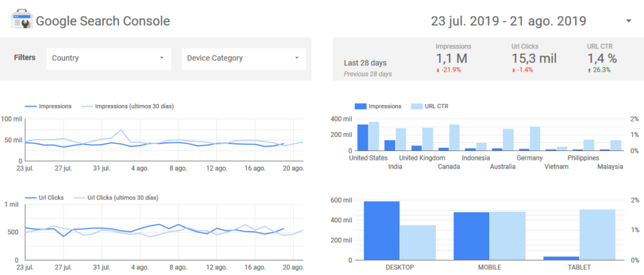Click the India axis label
Screen dimensions: 644x275
(x=395, y=167)
